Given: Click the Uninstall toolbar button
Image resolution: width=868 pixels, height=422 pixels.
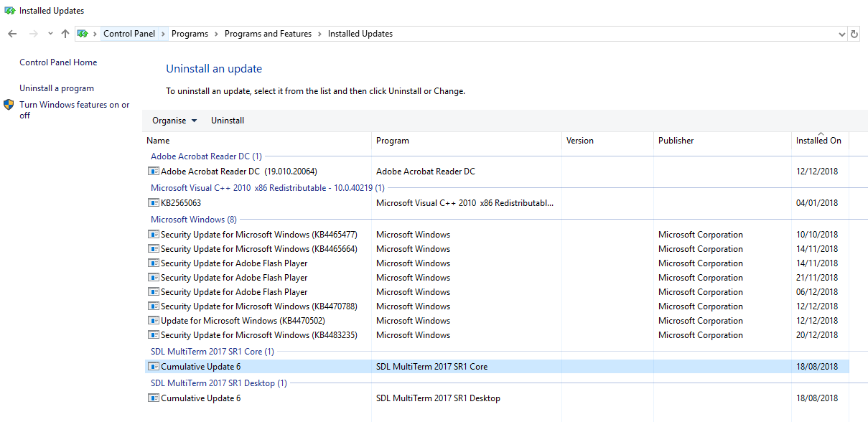Looking at the screenshot, I should click(x=228, y=121).
